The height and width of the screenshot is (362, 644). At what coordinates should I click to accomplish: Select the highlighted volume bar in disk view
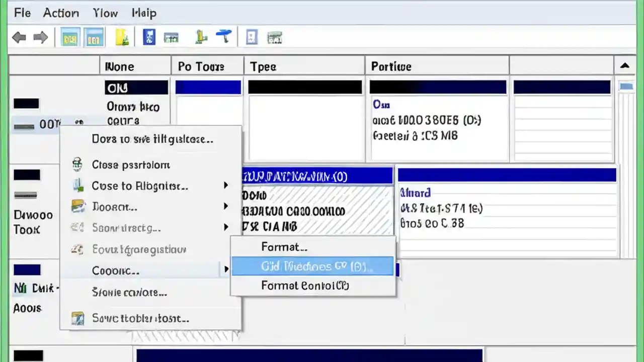(x=317, y=176)
